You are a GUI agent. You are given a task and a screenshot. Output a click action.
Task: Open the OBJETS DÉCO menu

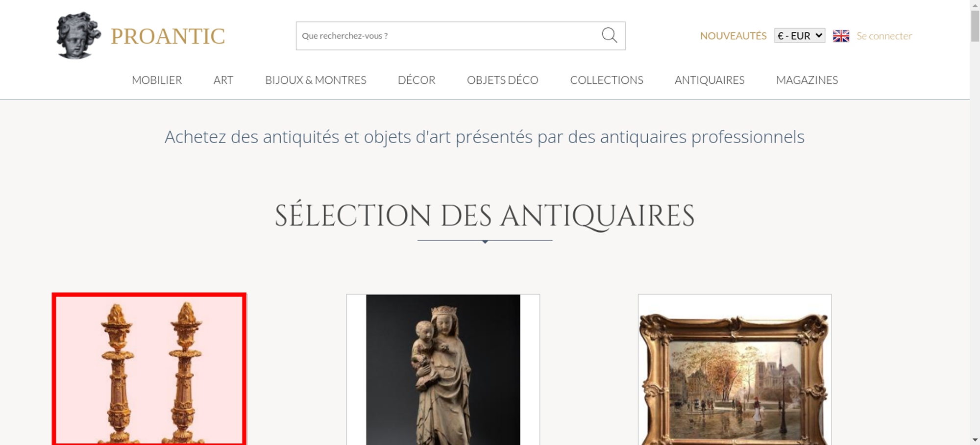[x=503, y=80]
